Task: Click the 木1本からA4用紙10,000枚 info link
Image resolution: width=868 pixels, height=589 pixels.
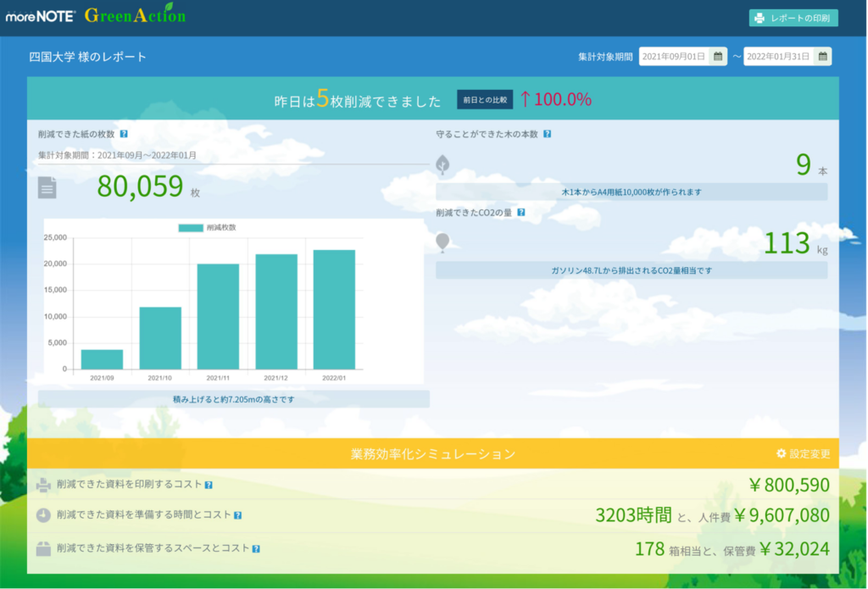Action: click(x=632, y=192)
